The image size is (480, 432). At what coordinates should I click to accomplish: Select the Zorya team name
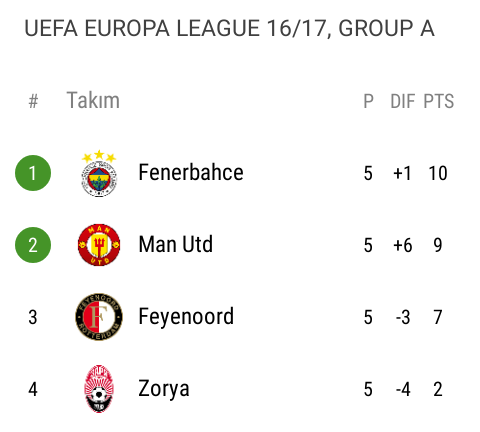164,389
